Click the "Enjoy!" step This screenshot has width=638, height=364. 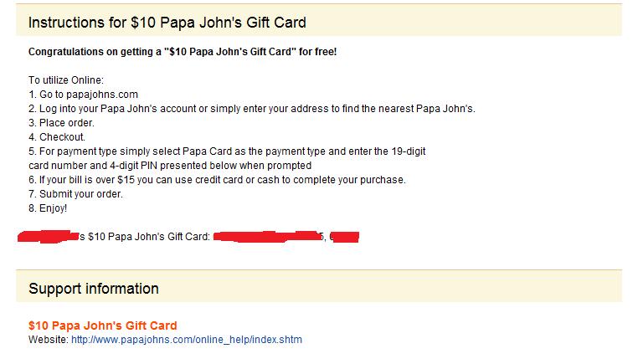(48, 208)
